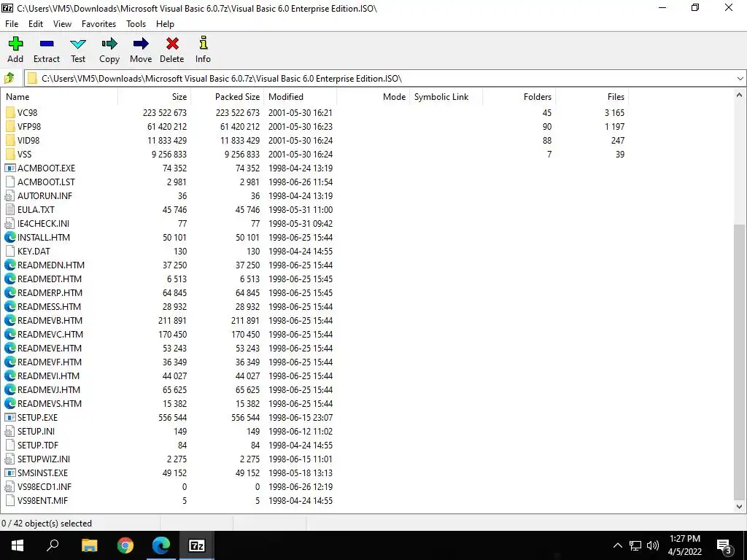Click the INSTALL.HTM Edge icon
Viewport: 747px width, 560px height.
[x=10, y=237]
